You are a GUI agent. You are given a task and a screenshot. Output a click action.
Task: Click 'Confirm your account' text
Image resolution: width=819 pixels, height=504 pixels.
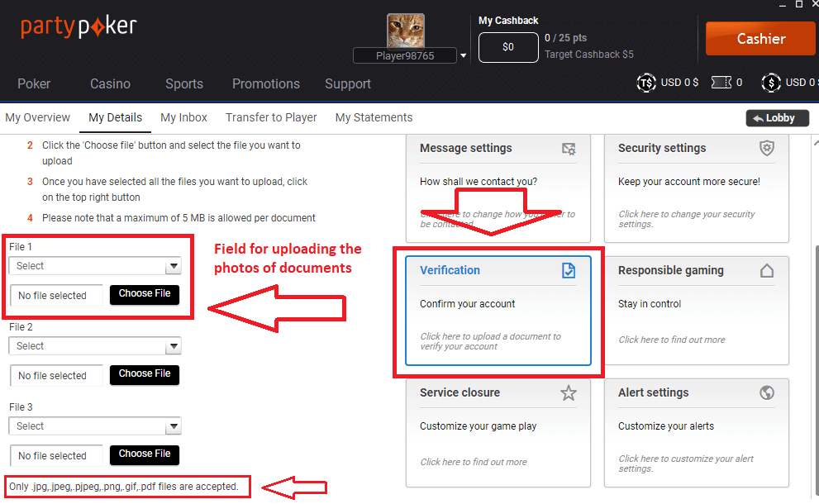tap(468, 304)
